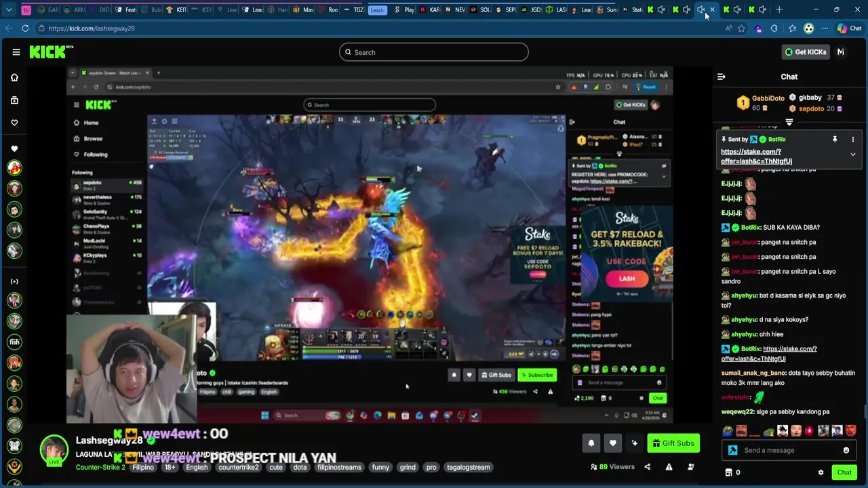Open a new browser tab

pyautogui.click(x=779, y=9)
